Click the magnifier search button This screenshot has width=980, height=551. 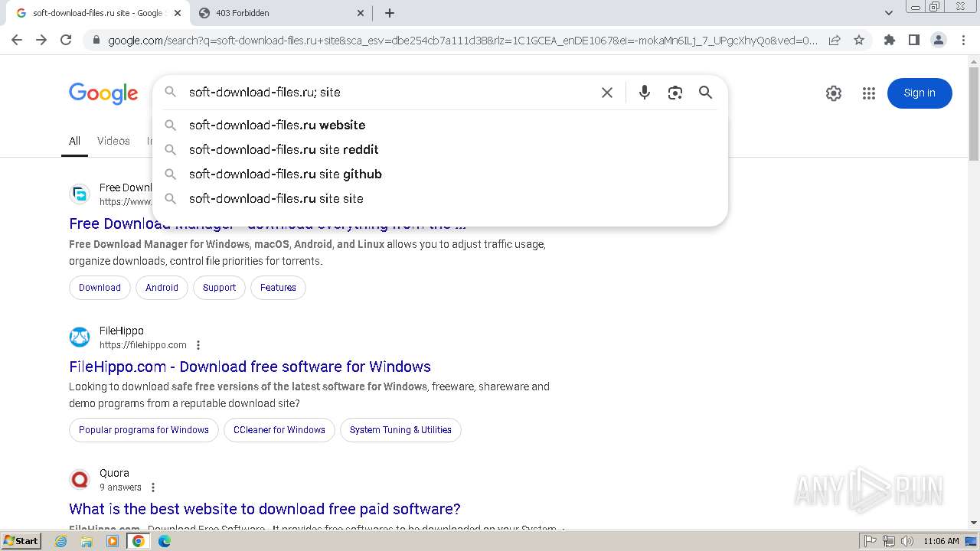tap(705, 93)
